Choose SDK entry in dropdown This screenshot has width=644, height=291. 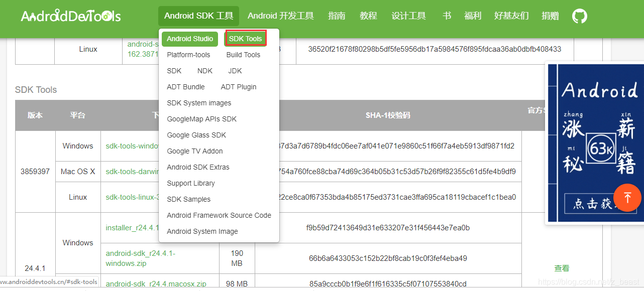point(174,71)
